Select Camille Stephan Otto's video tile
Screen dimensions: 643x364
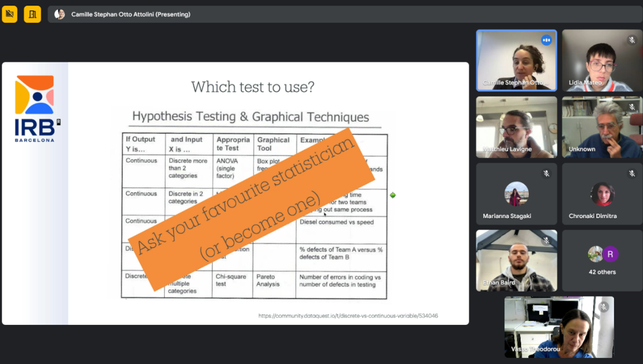tap(516, 60)
